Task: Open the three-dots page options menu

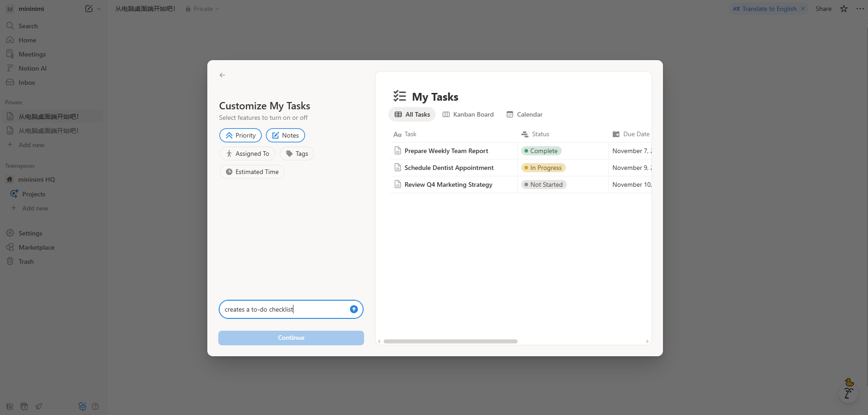Action: (x=860, y=9)
